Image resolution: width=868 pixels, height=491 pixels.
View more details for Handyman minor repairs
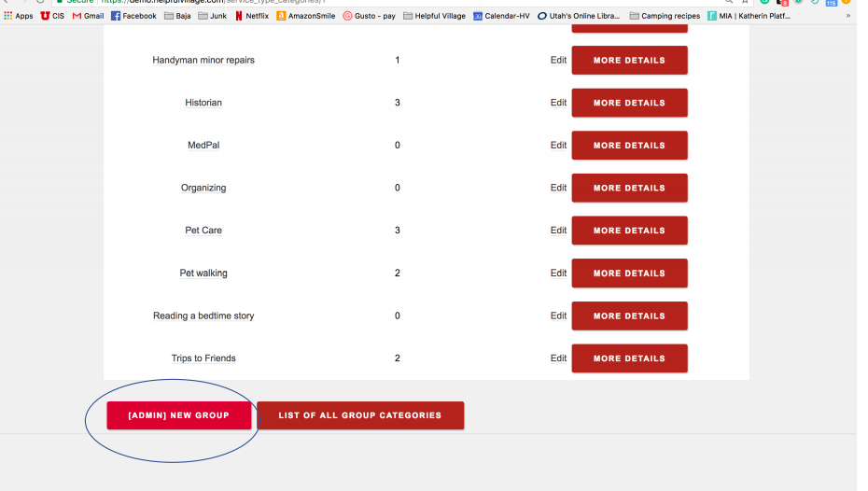(x=629, y=60)
